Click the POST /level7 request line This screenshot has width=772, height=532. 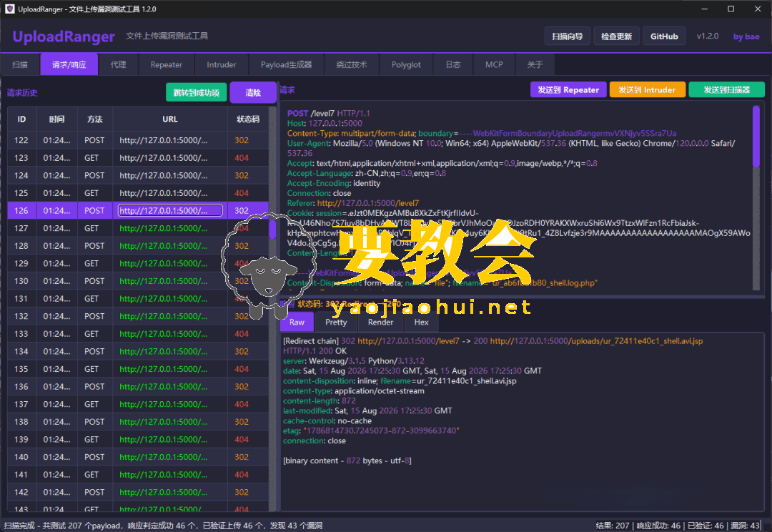(x=328, y=113)
